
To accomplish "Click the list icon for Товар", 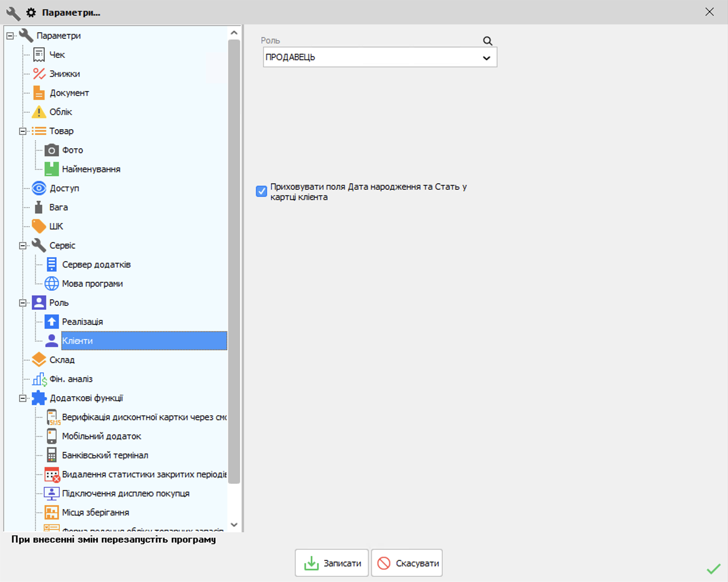I will [x=39, y=131].
